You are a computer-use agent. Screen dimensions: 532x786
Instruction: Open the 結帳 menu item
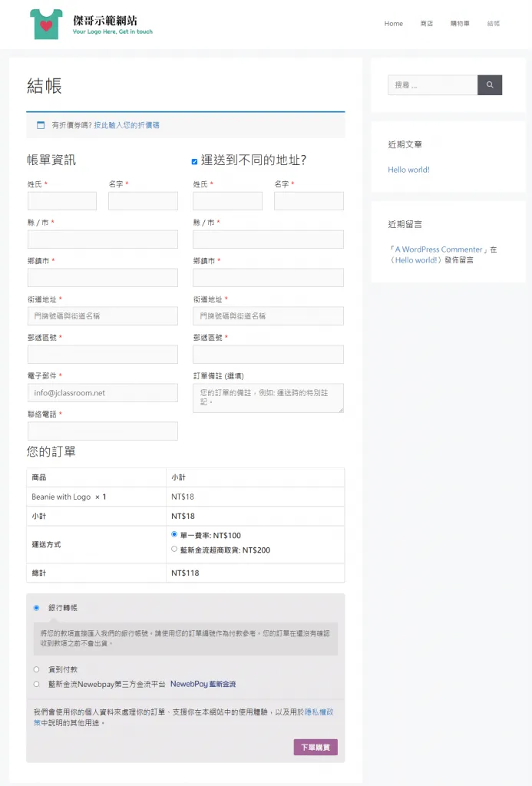(494, 24)
